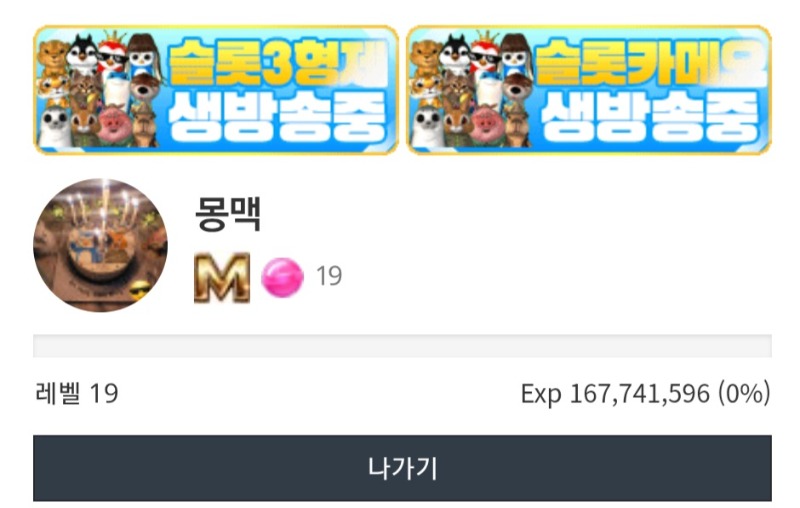Click the experience progress bar
Viewport: 800px width, 508px height.
(x=402, y=346)
